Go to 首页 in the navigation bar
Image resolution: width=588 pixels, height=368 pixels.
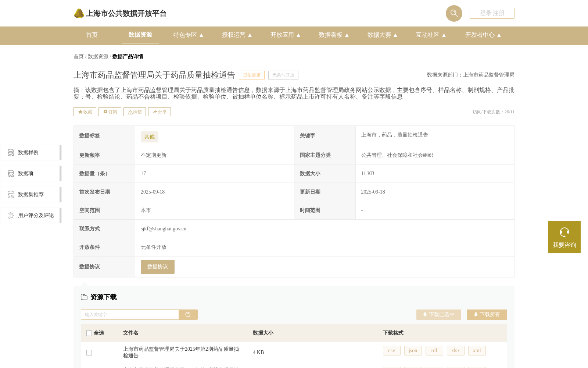pos(92,35)
